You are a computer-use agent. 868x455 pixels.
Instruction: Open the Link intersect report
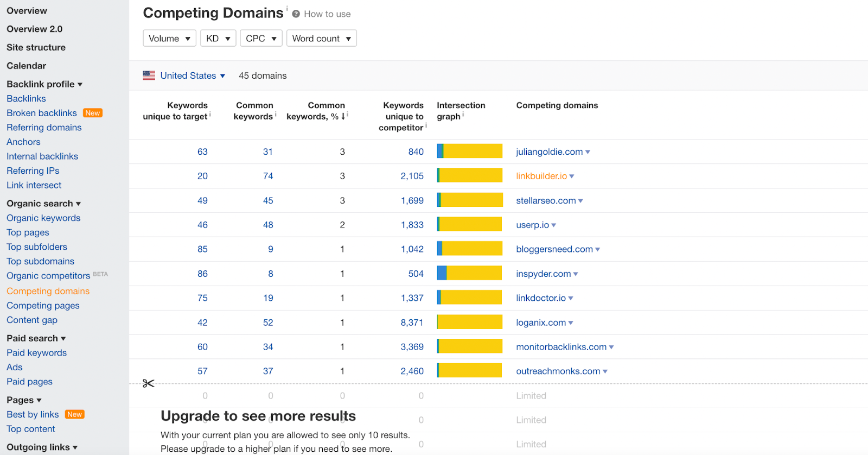[34, 185]
